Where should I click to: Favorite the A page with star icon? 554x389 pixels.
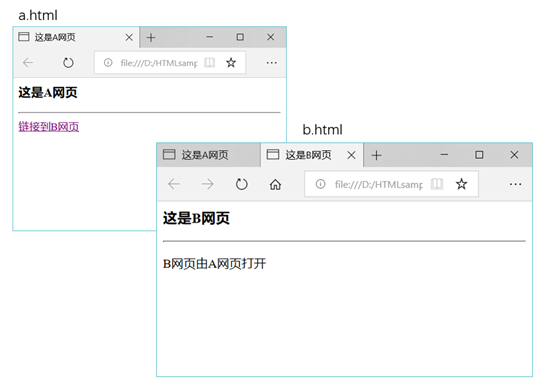pyautogui.click(x=231, y=63)
